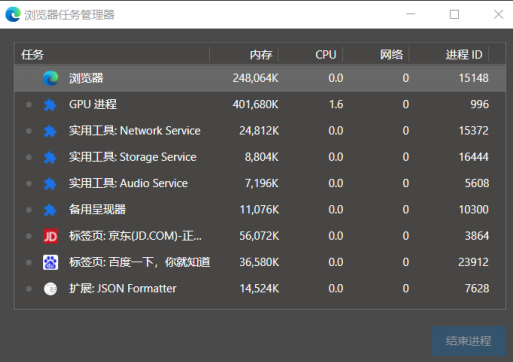This screenshot has height=362, width=513.
Task: Click process ID 996
Action: pyautogui.click(x=480, y=105)
